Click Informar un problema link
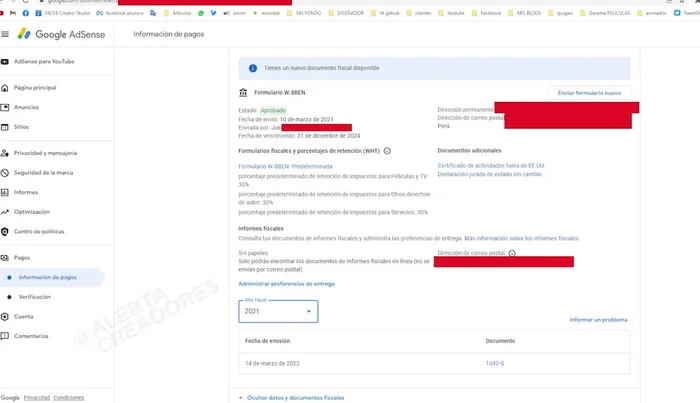This screenshot has width=700, height=403. [598, 320]
